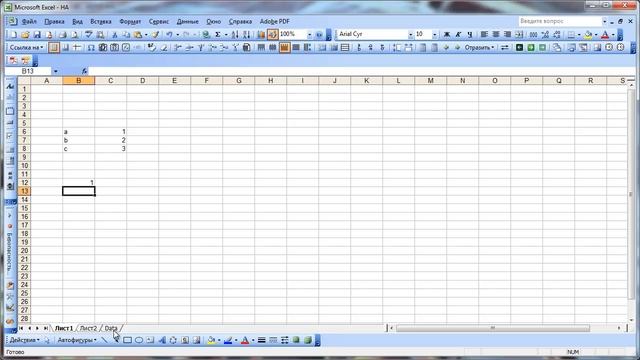Center cell text horizontally

coord(496,35)
